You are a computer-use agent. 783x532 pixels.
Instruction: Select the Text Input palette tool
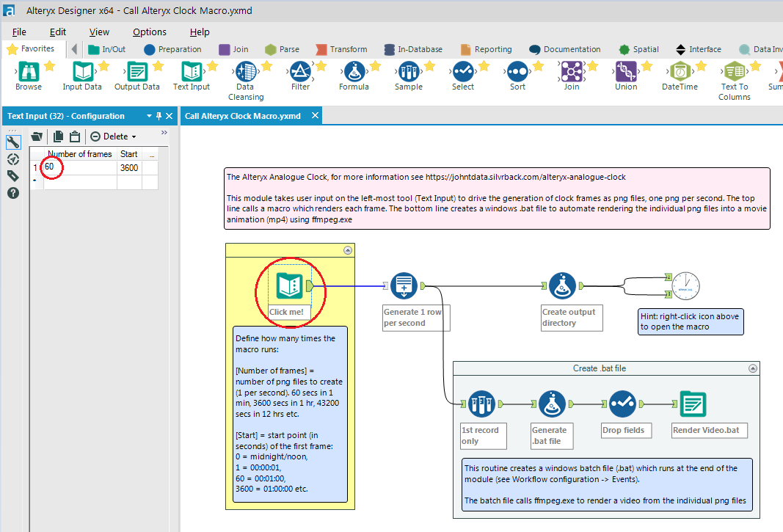pos(192,71)
